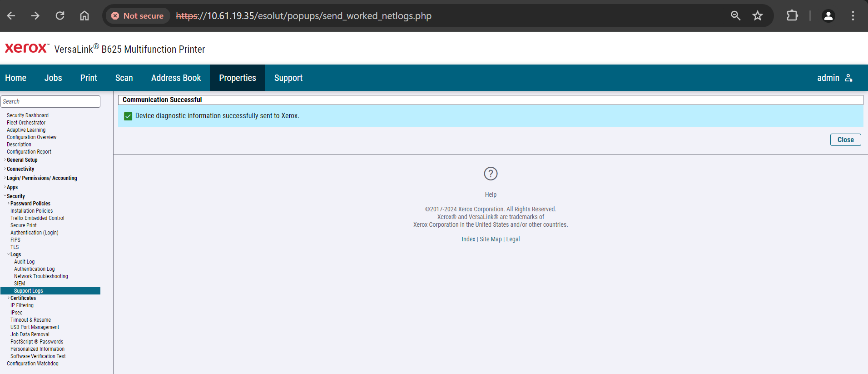
Task: Bookmark this page with the star icon
Action: click(758, 16)
